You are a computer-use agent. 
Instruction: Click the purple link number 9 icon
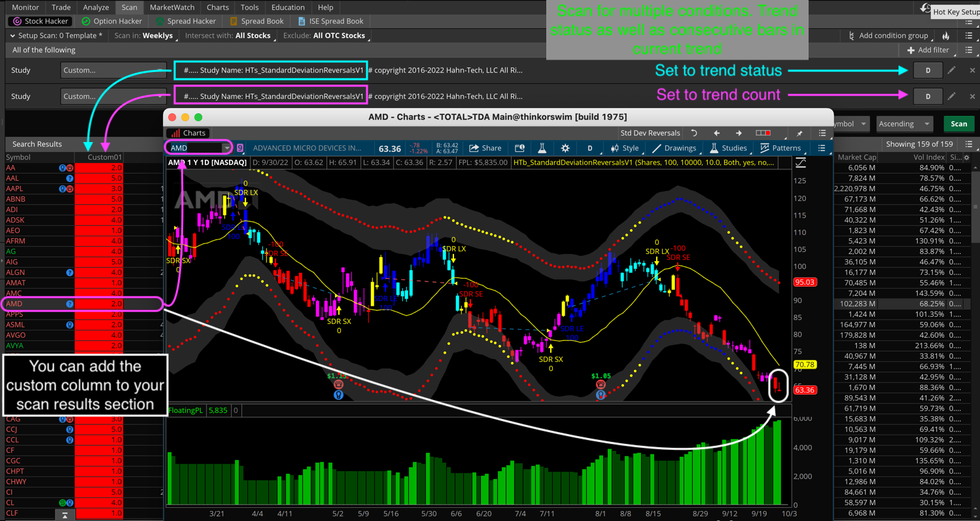[x=240, y=148]
